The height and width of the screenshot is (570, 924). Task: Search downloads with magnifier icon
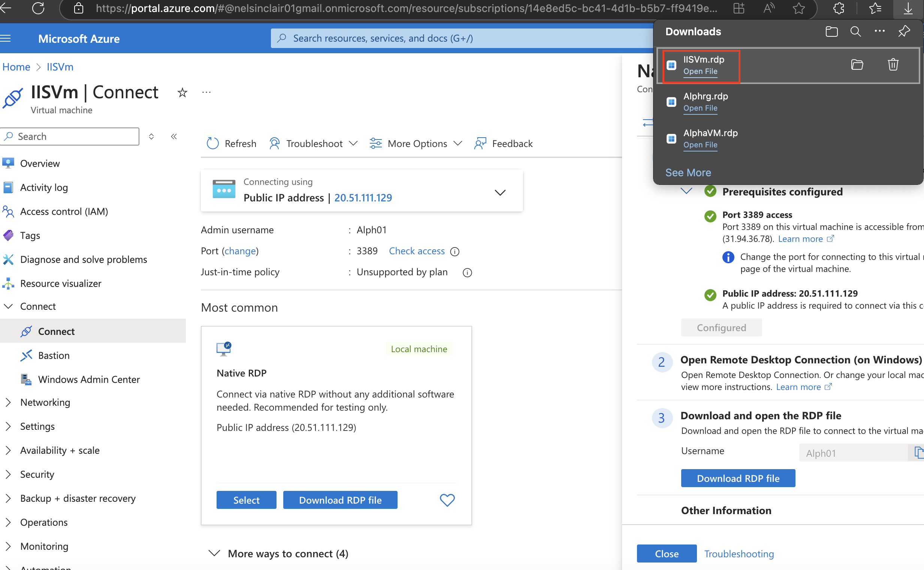(x=855, y=31)
